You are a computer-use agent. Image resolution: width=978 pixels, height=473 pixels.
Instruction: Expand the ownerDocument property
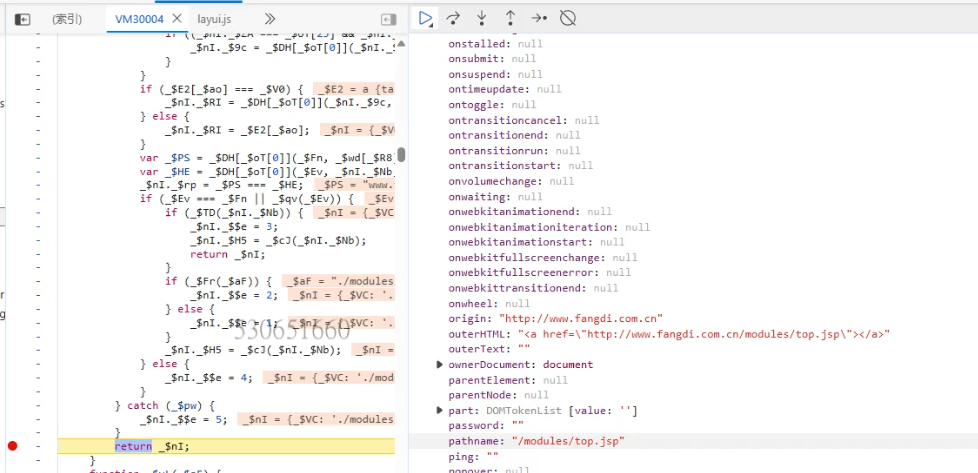440,365
